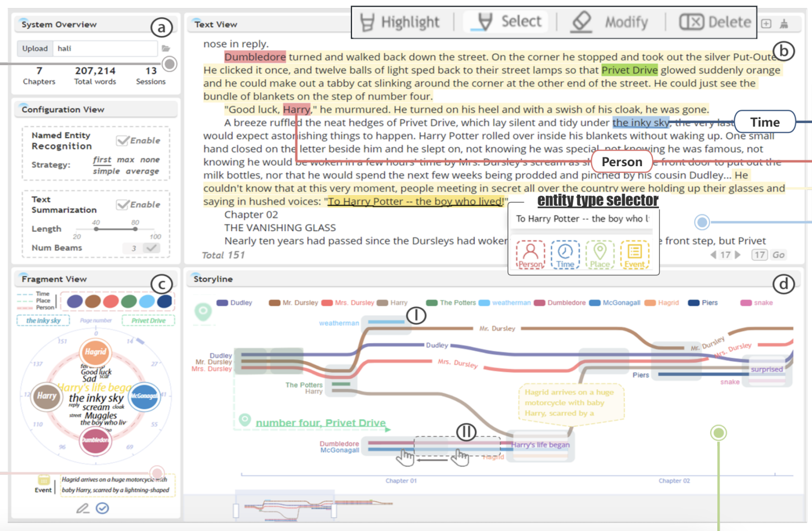Click the yellow Event calendar icon

point(44,480)
